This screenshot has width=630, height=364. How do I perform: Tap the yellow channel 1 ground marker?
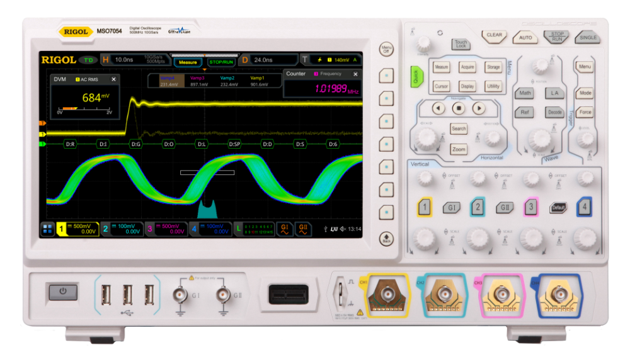click(x=42, y=134)
